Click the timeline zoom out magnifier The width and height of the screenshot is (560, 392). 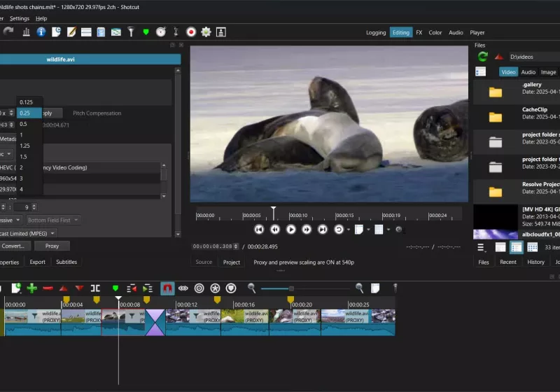(251, 288)
